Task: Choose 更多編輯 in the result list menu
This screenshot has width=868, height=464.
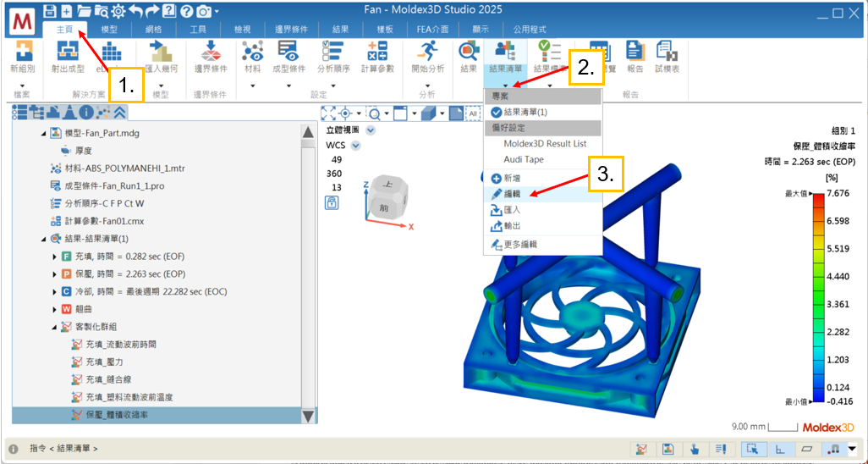Action: point(542,245)
